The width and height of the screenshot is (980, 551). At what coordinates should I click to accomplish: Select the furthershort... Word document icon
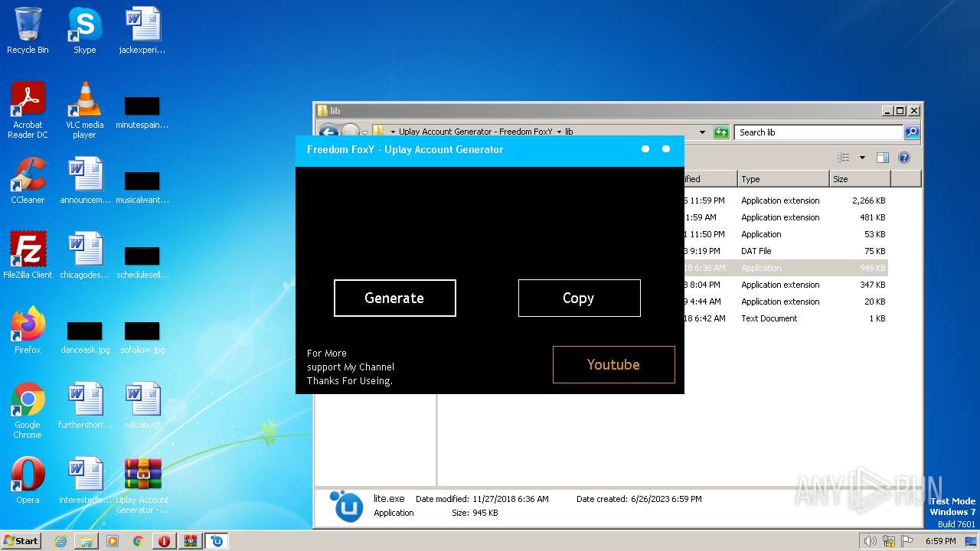[x=84, y=406]
